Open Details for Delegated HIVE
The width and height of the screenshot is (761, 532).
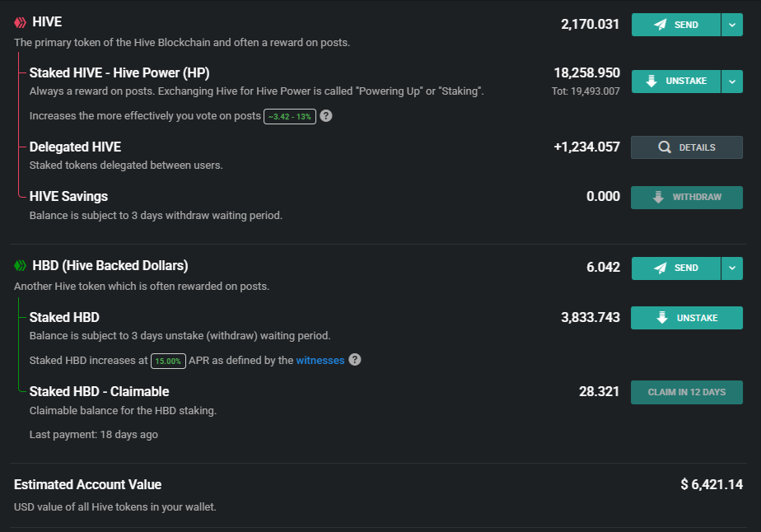click(687, 147)
